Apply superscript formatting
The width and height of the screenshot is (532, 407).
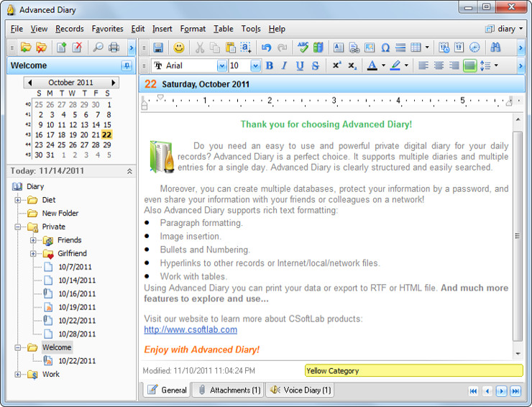tap(336, 65)
